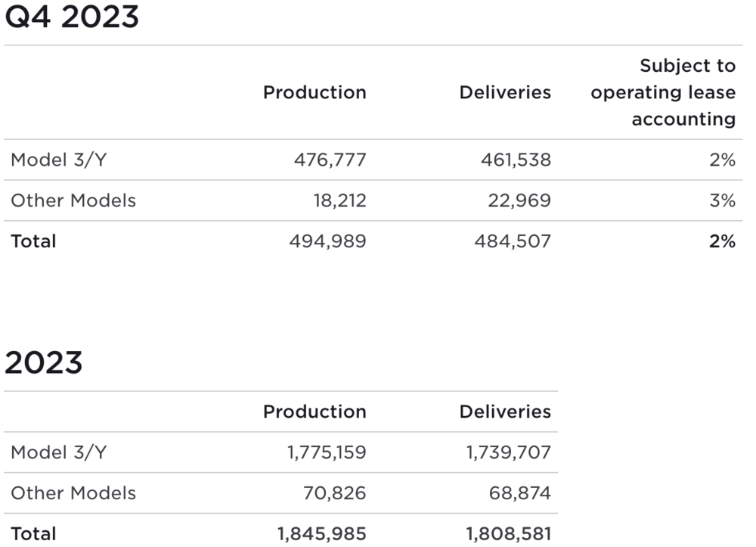Click the bold 2% total lease value

click(723, 241)
